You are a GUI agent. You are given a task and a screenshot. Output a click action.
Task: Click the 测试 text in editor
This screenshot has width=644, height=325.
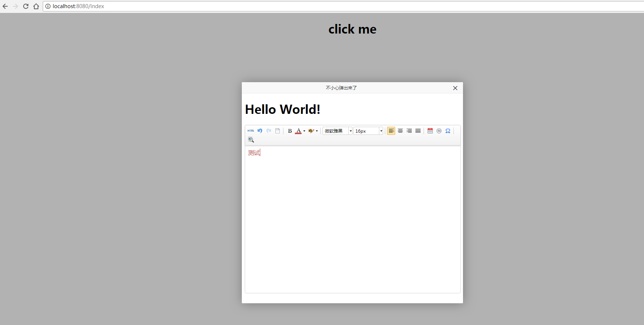(x=254, y=153)
